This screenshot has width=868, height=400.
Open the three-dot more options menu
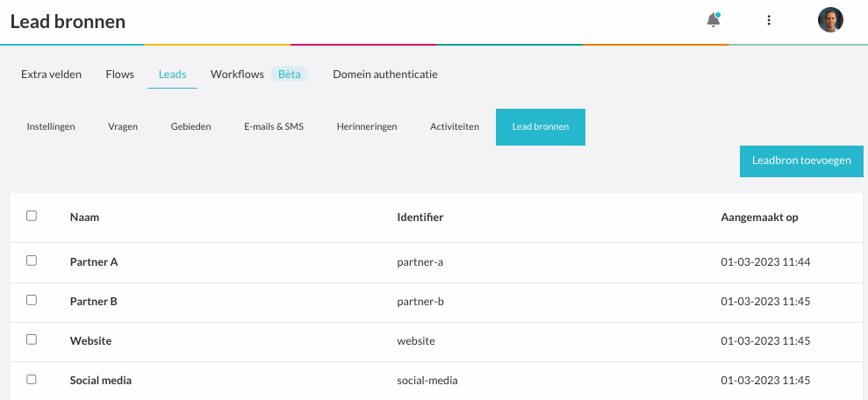(768, 20)
